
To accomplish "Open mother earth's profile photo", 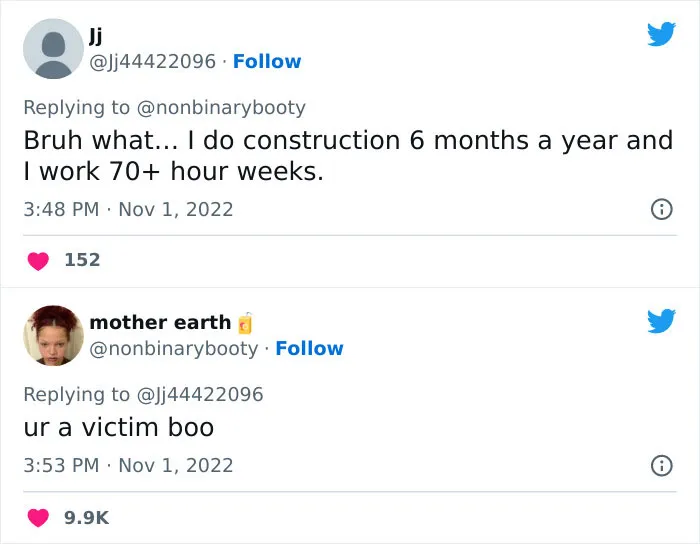I will coord(53,336).
